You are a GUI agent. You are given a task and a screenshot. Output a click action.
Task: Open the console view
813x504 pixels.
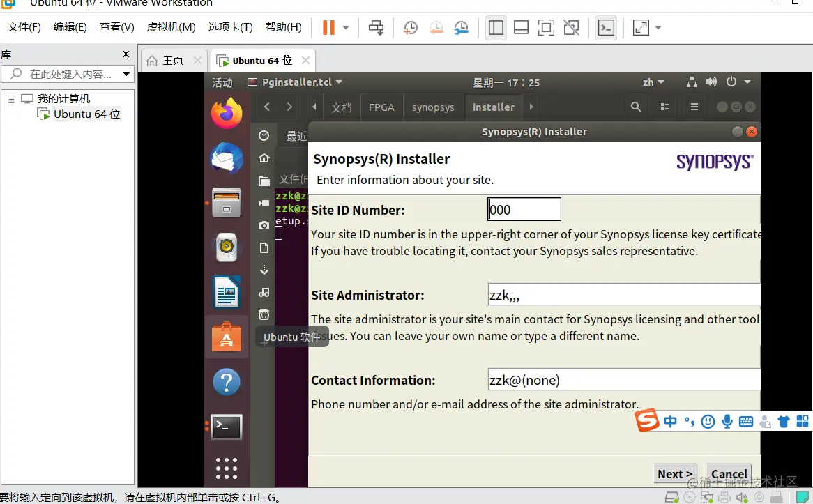tap(606, 27)
